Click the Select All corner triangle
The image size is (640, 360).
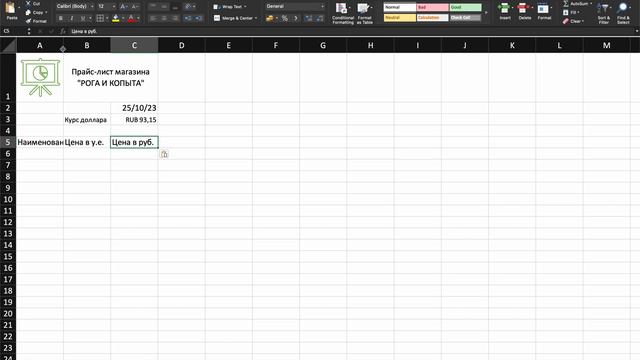pos(9,45)
